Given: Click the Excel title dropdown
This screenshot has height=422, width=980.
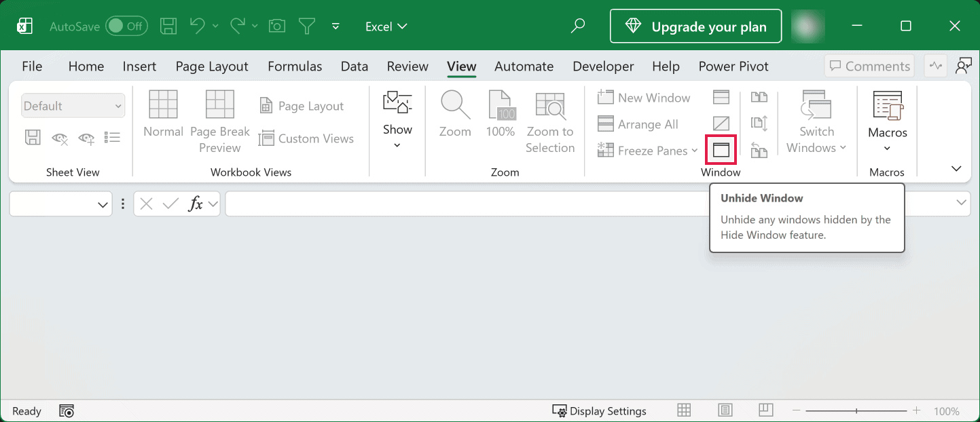Looking at the screenshot, I should 386,26.
